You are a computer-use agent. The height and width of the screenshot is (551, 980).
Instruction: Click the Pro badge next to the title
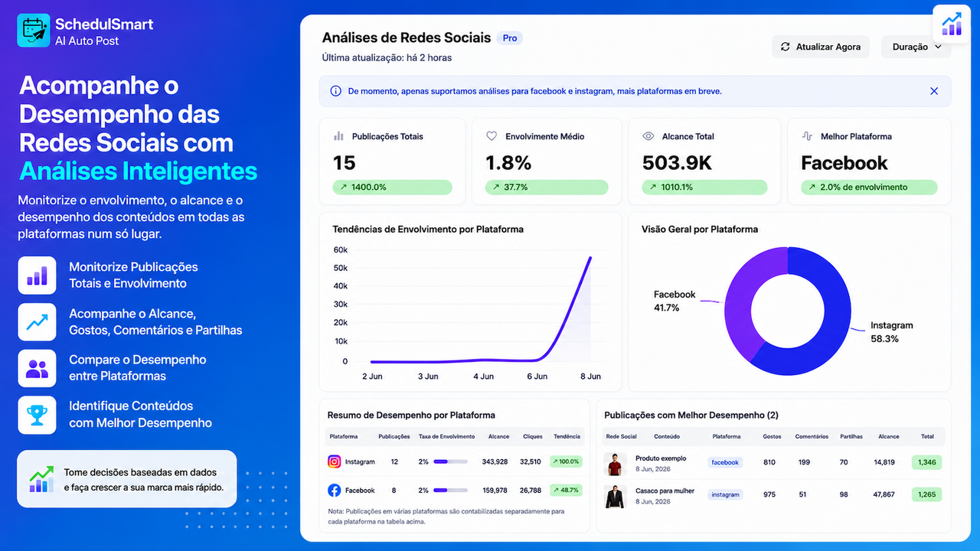coord(510,37)
